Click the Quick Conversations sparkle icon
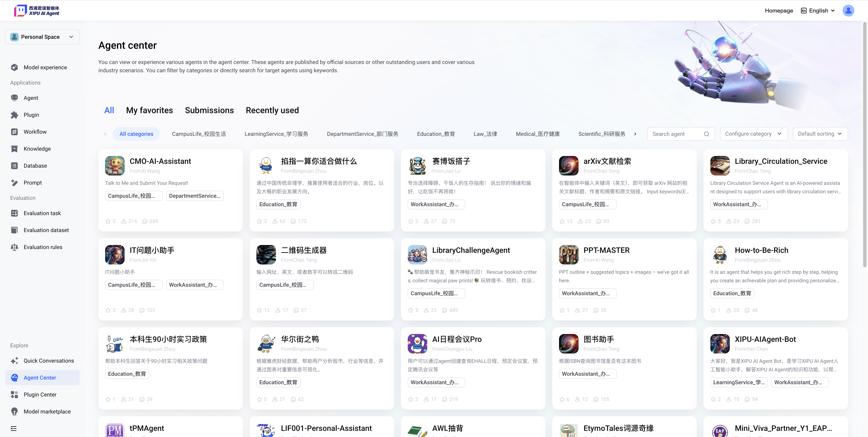The height and width of the screenshot is (437, 868). coord(14,360)
